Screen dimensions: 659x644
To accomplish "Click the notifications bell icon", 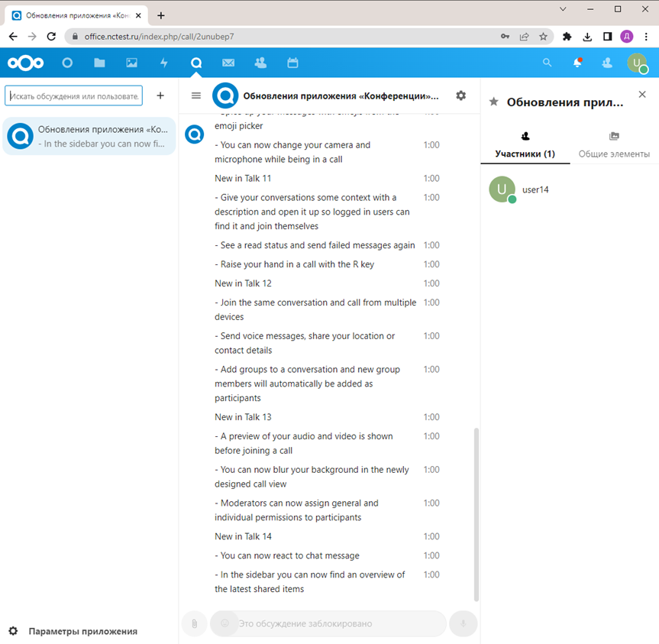I will click(577, 63).
